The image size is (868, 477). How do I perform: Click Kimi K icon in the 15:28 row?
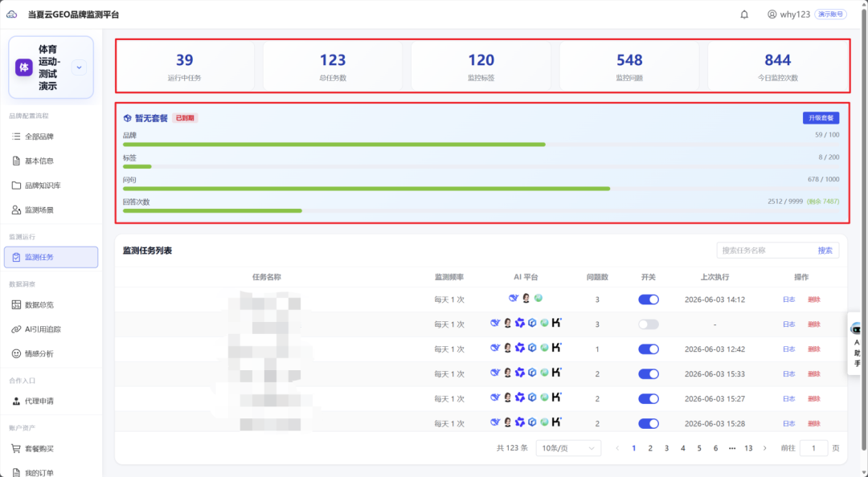557,422
